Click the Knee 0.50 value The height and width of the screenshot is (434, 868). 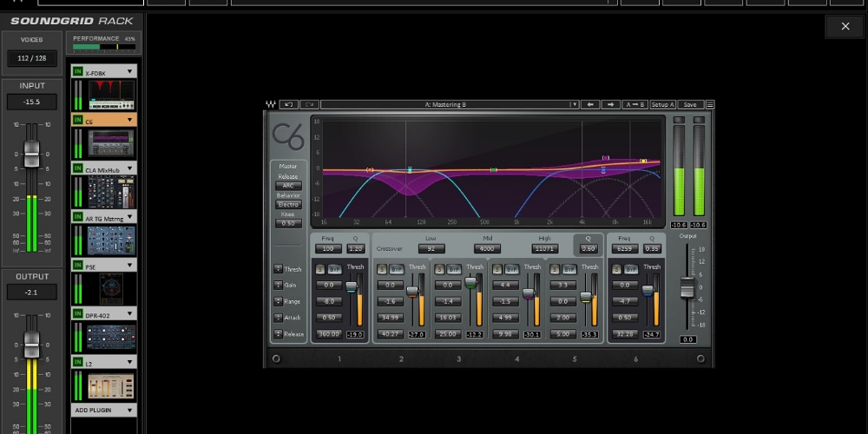[288, 224]
